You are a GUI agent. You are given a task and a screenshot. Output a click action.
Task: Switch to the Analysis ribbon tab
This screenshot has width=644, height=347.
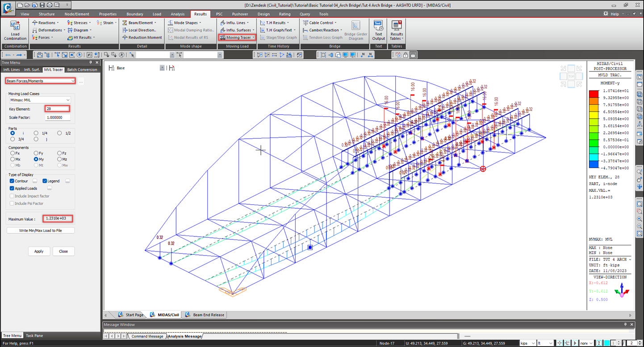pos(177,14)
